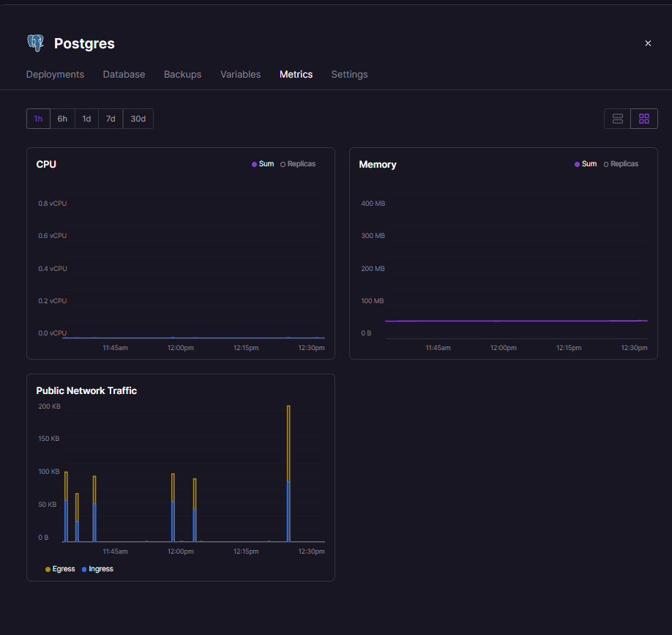Choose Sum mode in Memory chart
The image size is (672, 635).
click(586, 164)
